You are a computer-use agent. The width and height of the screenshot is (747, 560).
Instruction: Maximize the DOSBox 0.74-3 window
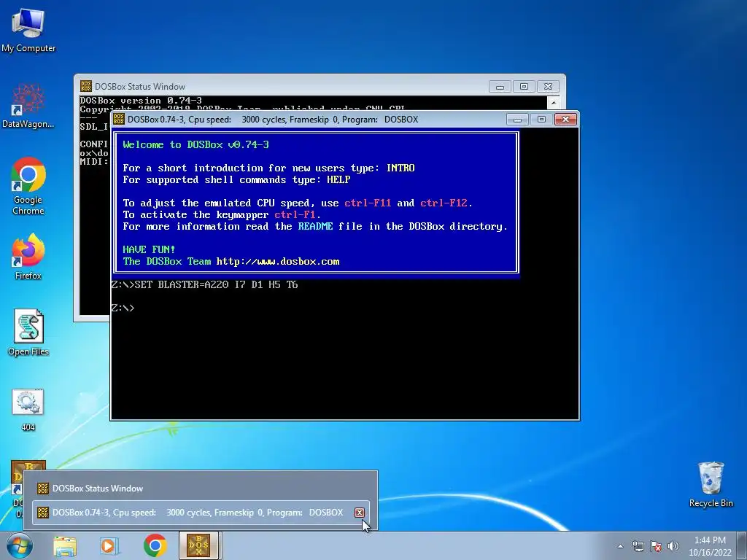[541, 120]
